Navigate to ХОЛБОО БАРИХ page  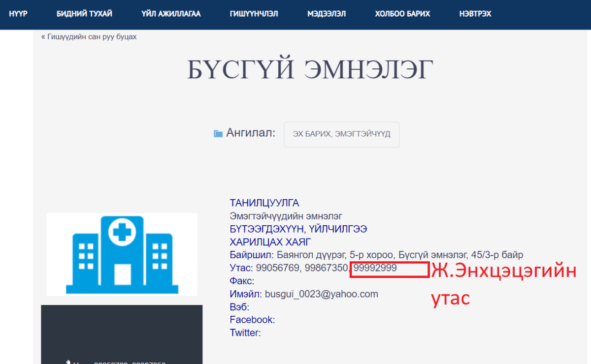coord(402,14)
